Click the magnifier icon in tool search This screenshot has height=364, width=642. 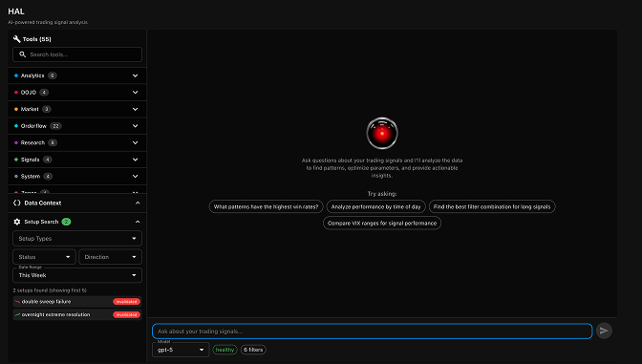tap(23, 54)
